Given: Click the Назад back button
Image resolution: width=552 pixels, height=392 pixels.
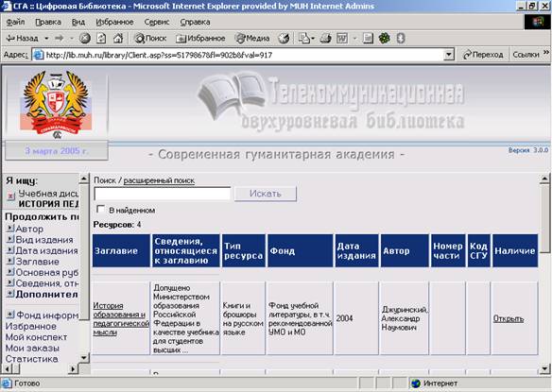Looking at the screenshot, I should point(23,38).
